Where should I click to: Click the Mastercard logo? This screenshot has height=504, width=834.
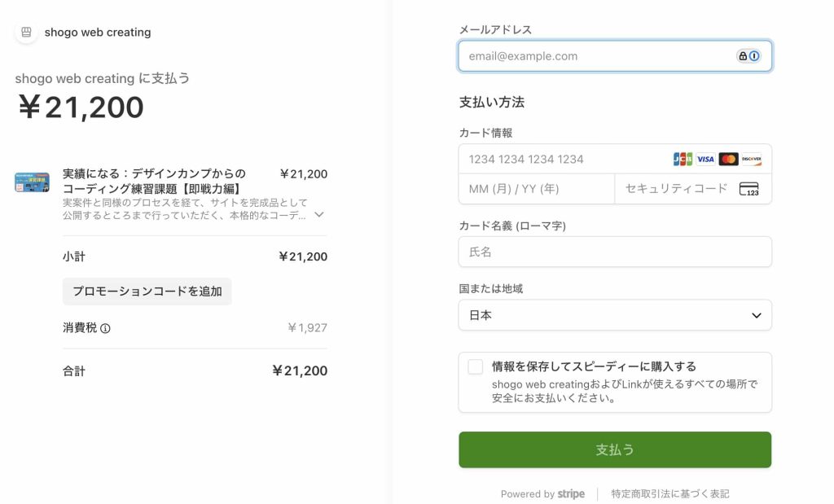coord(728,159)
